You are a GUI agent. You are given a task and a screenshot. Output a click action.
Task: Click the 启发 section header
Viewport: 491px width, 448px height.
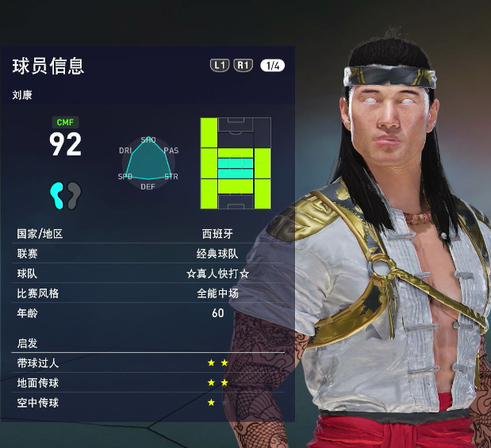click(x=27, y=343)
